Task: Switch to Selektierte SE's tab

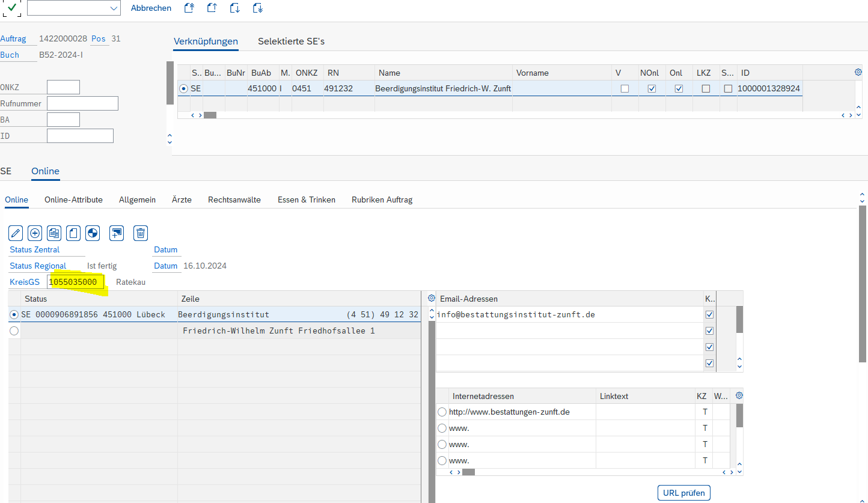Action: (x=292, y=41)
